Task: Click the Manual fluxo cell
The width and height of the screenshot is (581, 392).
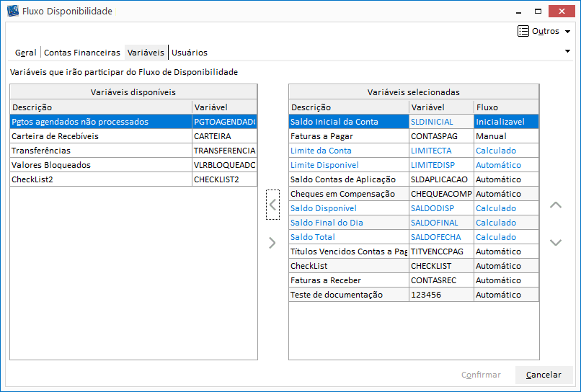Action: [506, 136]
